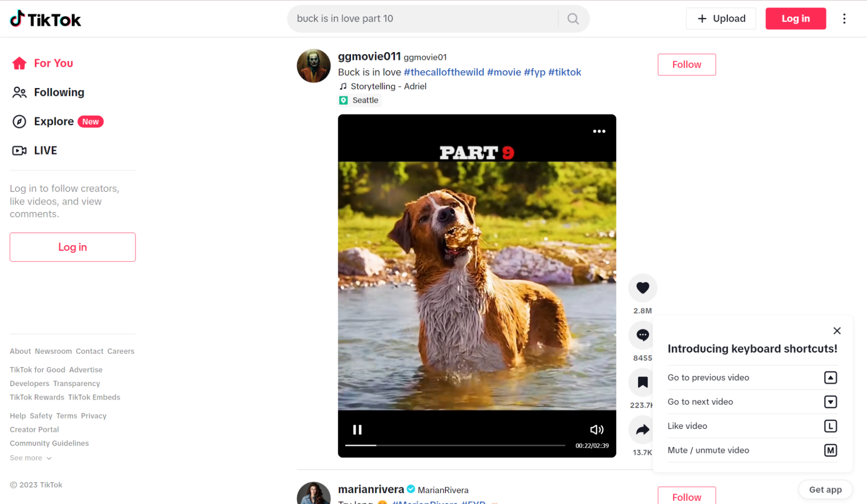Click the Contact footer link
The image size is (867, 504).
point(89,351)
